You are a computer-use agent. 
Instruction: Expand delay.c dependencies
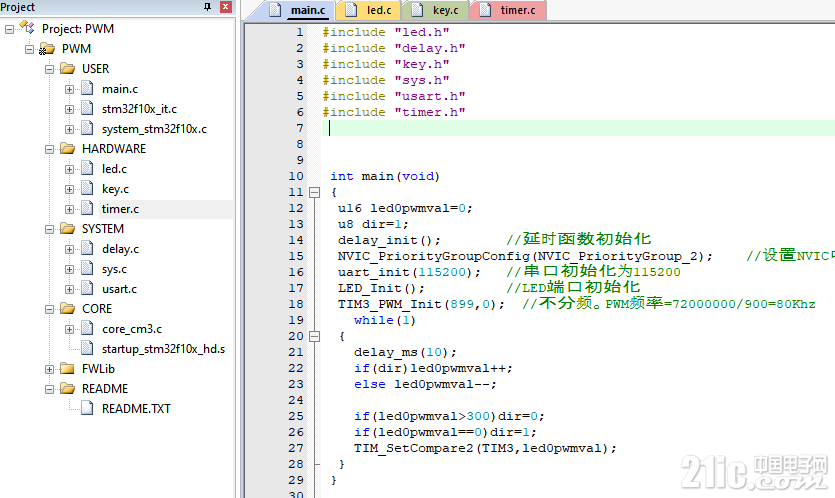(69, 249)
